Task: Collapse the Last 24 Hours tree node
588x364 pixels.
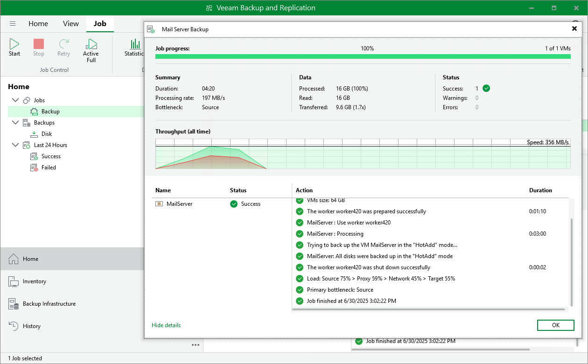Action: 15,145
